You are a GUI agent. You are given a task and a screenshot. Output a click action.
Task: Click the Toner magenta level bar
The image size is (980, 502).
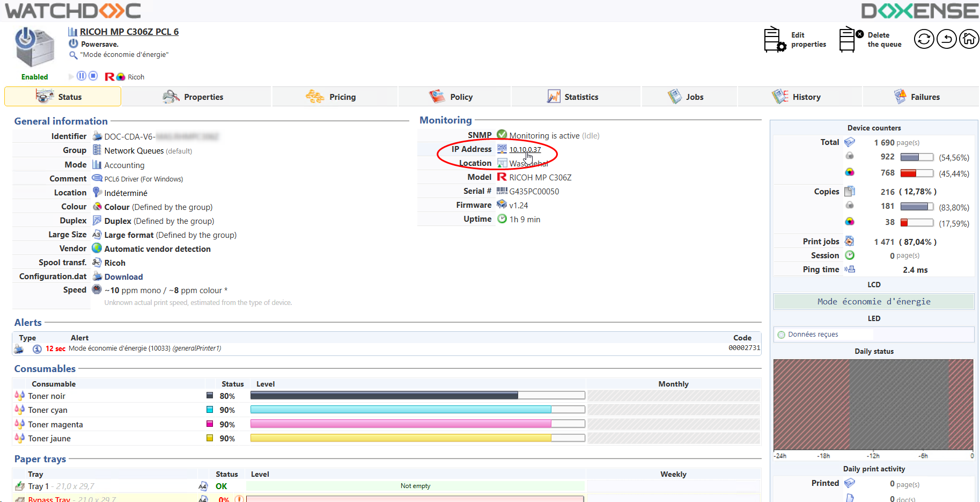pyautogui.click(x=417, y=424)
